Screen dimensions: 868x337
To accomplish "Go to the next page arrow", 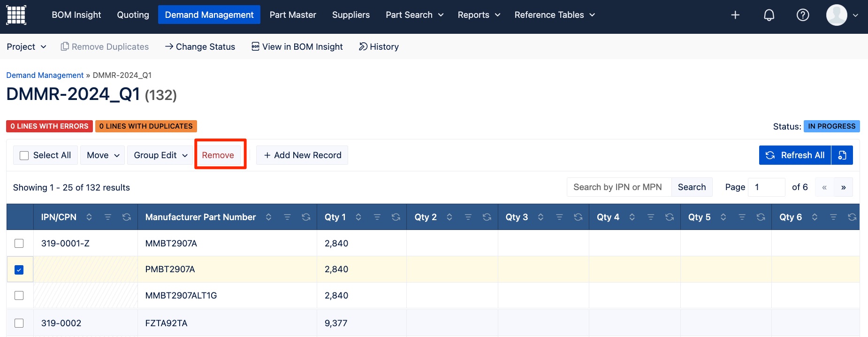I will click(844, 187).
